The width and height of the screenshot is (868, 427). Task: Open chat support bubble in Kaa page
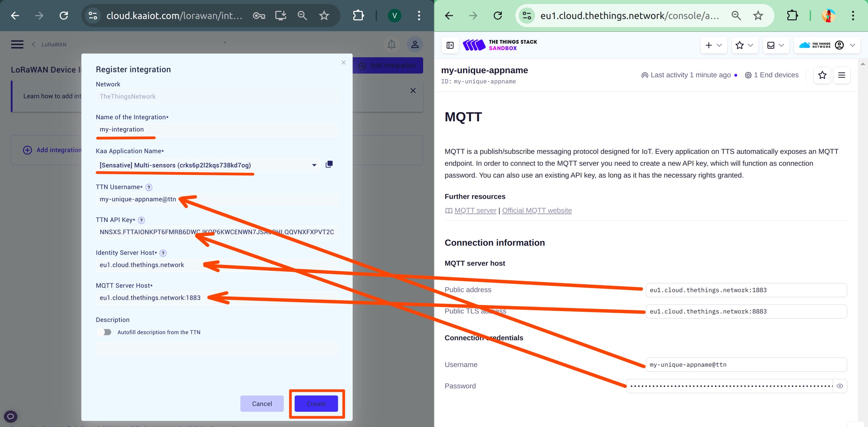11,416
